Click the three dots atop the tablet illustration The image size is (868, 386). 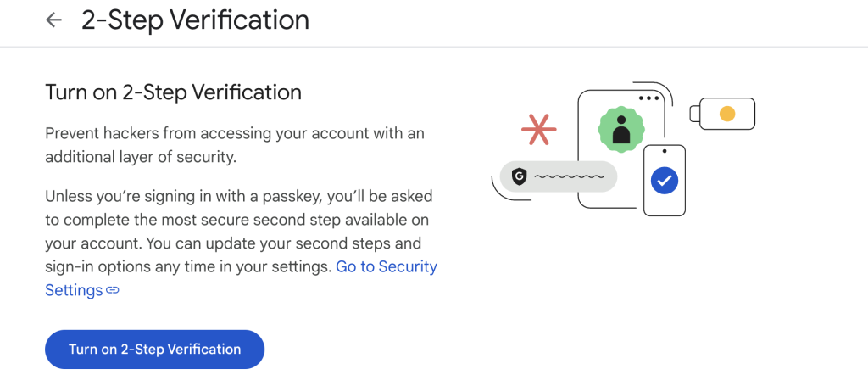[649, 98]
